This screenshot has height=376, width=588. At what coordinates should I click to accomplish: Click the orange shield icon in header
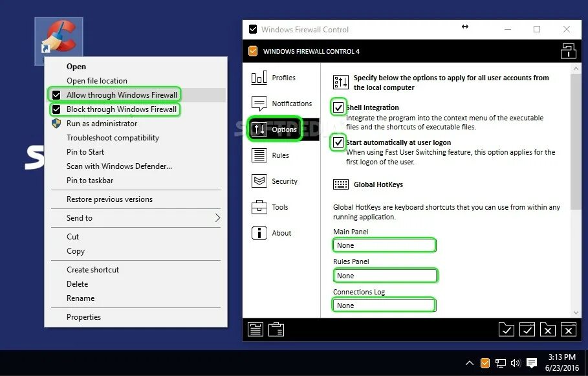click(x=253, y=51)
